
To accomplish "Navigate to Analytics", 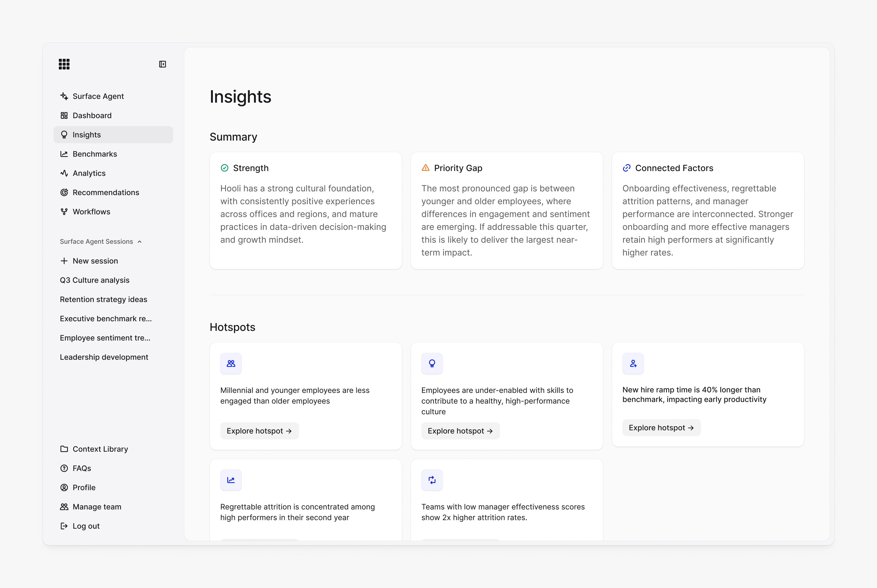I will [113, 173].
